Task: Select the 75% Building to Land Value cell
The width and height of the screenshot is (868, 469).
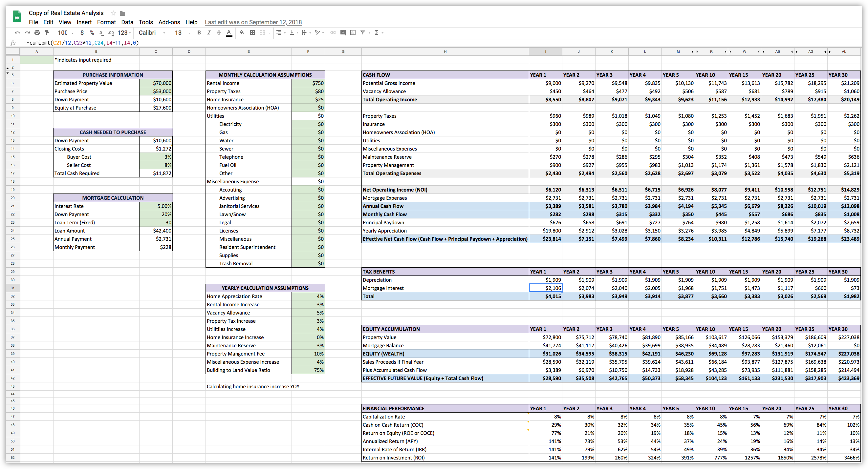Action: [308, 370]
